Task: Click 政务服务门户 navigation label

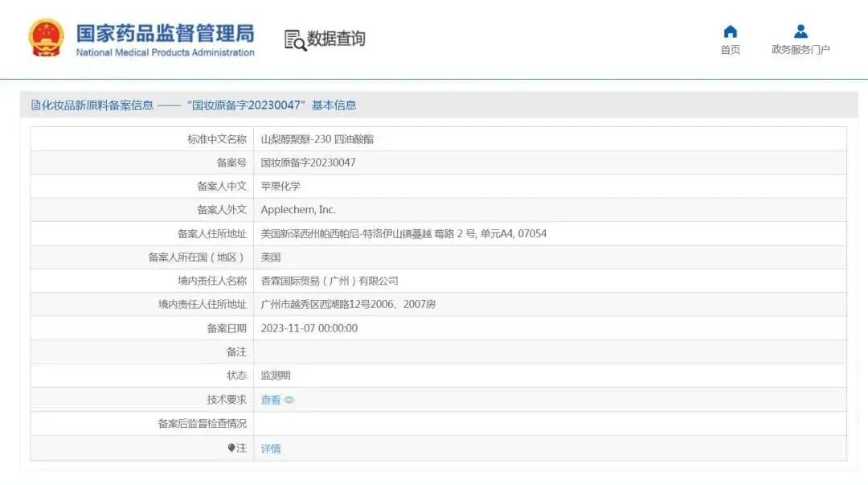Action: tap(800, 49)
